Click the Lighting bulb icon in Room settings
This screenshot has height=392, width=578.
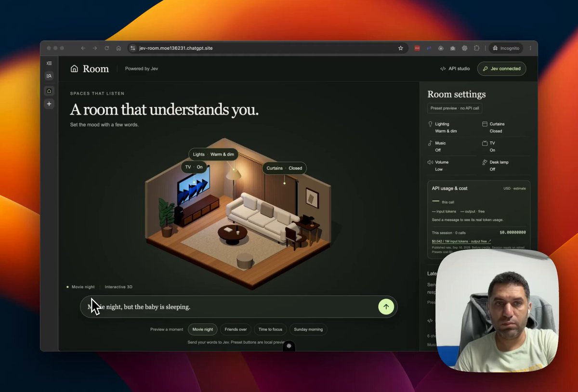[x=430, y=124]
